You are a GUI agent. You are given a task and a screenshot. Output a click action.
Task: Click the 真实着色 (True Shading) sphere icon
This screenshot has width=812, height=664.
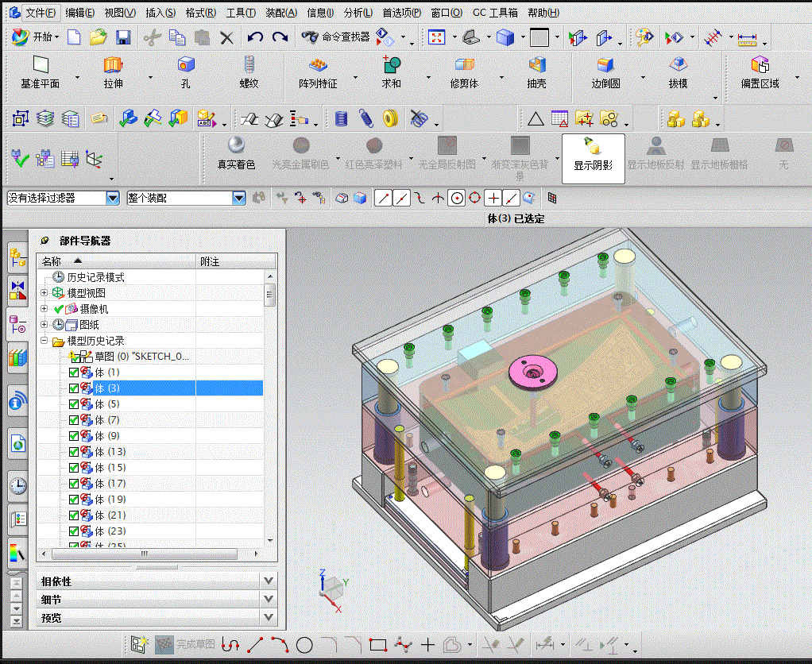[x=236, y=145]
